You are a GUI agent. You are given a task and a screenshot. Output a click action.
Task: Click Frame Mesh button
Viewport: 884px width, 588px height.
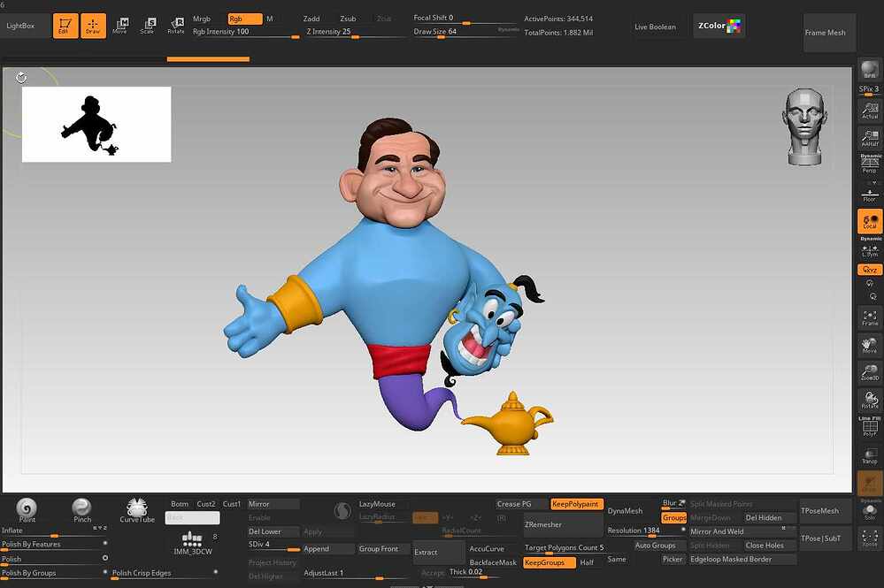(x=829, y=33)
